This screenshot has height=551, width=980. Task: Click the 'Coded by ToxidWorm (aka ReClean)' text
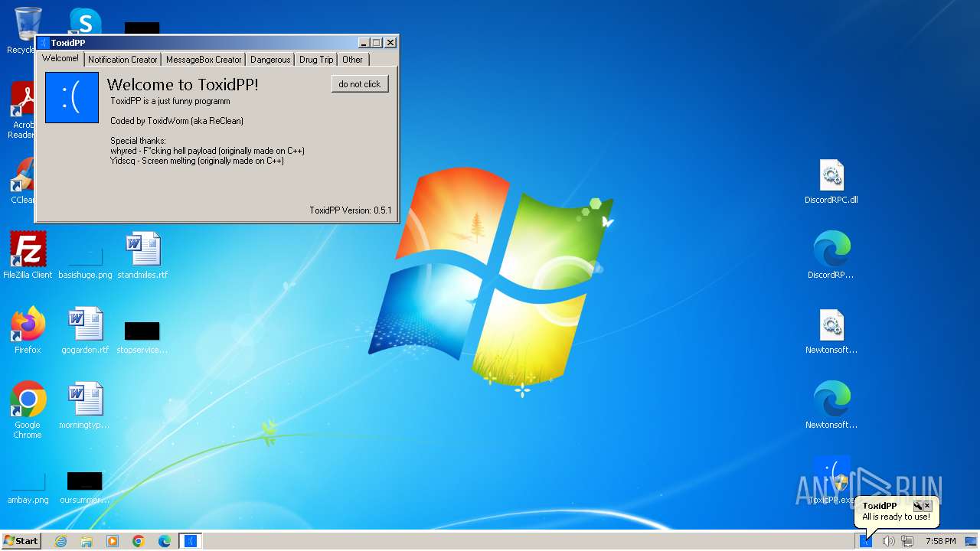(x=177, y=121)
